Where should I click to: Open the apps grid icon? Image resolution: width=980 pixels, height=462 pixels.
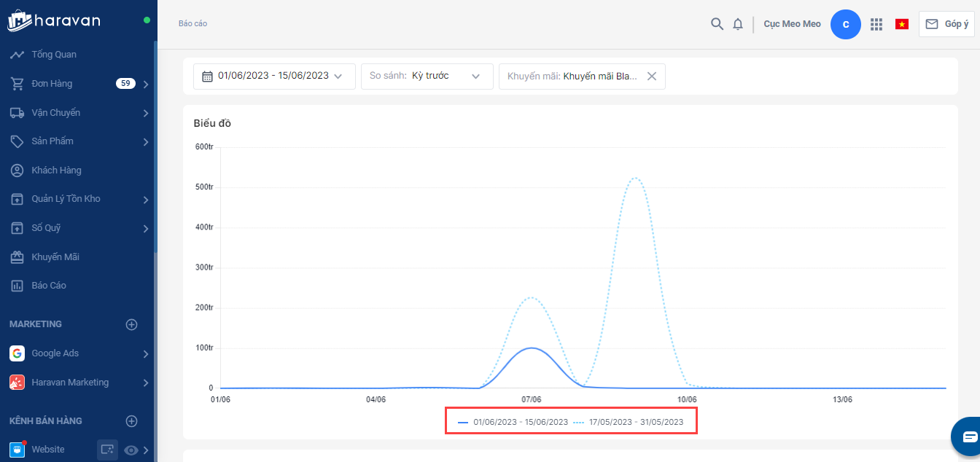(876, 24)
